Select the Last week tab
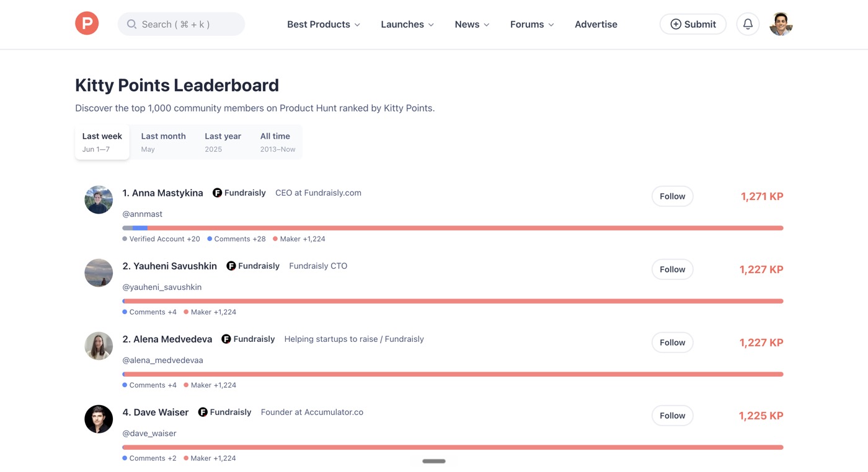This screenshot has width=868, height=472. 102,142
